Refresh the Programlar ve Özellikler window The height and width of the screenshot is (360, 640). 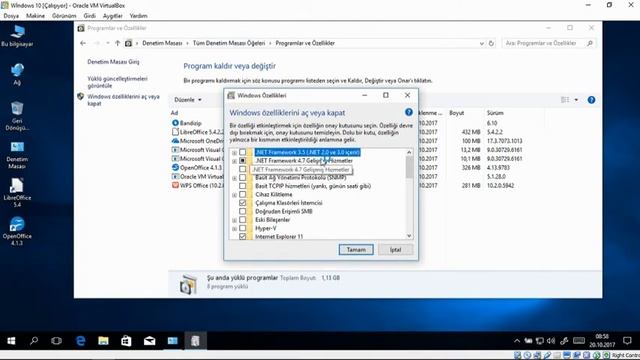(491, 43)
